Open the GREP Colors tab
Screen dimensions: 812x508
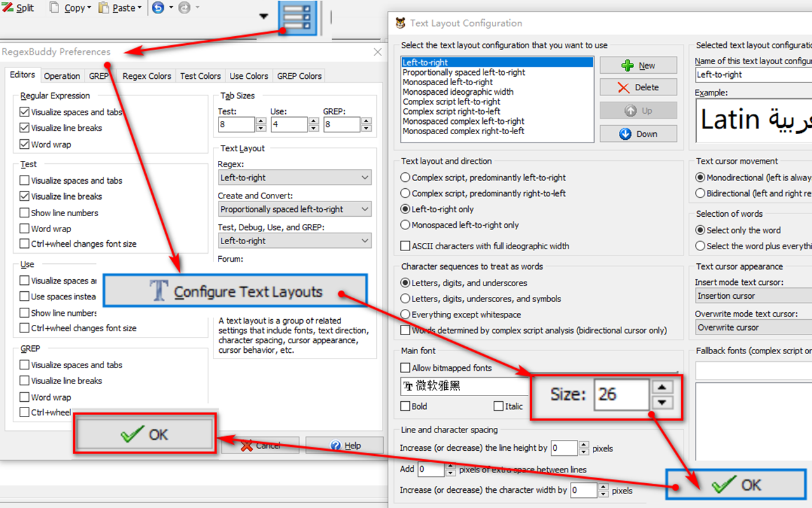click(299, 76)
